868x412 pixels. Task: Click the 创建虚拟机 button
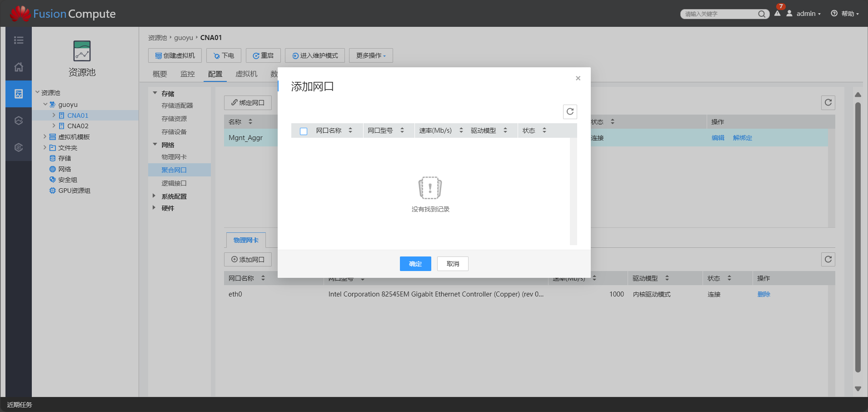click(x=175, y=55)
